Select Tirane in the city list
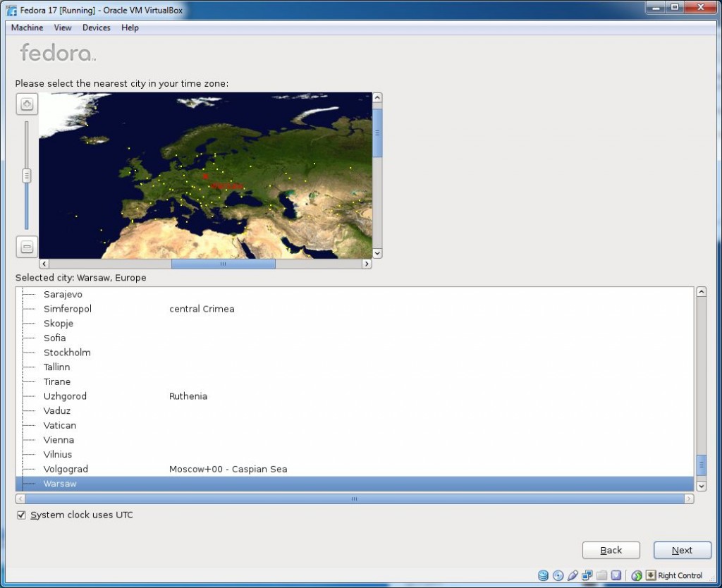 [x=355, y=381]
